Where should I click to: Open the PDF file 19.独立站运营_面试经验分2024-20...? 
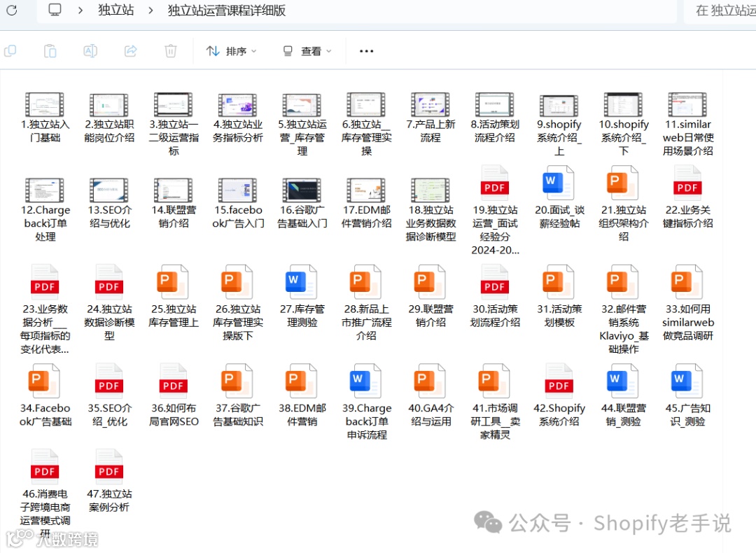(494, 184)
